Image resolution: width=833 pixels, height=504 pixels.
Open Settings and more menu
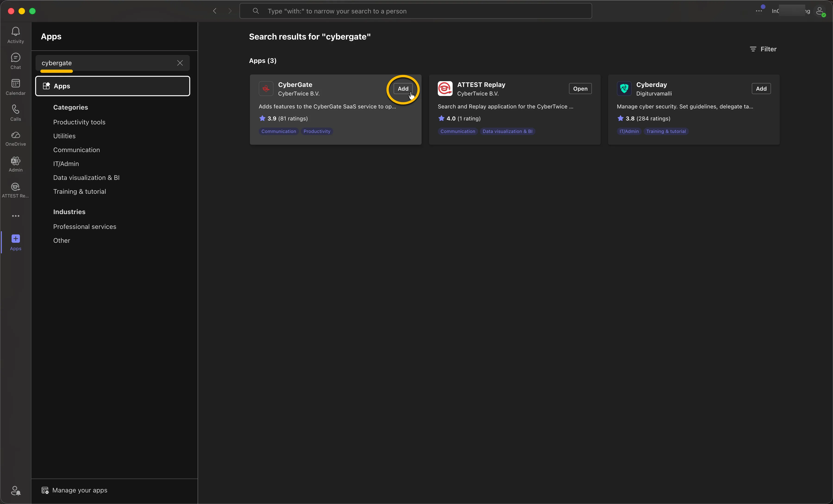tap(759, 11)
